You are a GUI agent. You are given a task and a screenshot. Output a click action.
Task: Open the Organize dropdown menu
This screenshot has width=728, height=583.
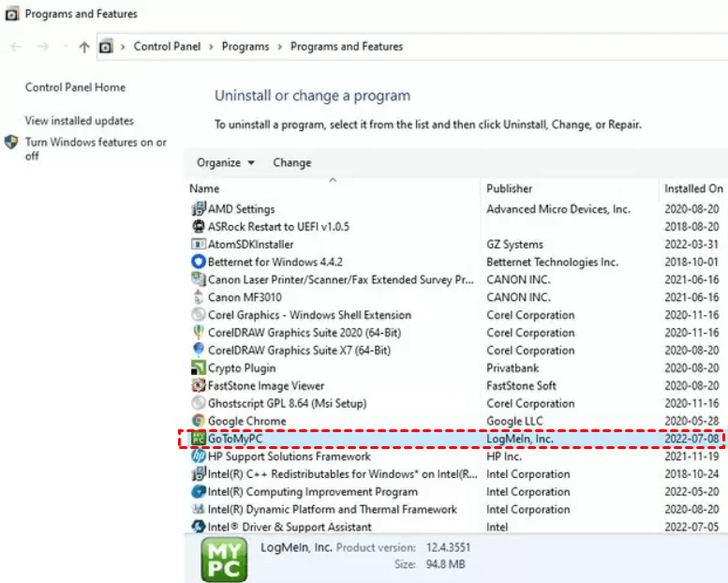(x=225, y=162)
